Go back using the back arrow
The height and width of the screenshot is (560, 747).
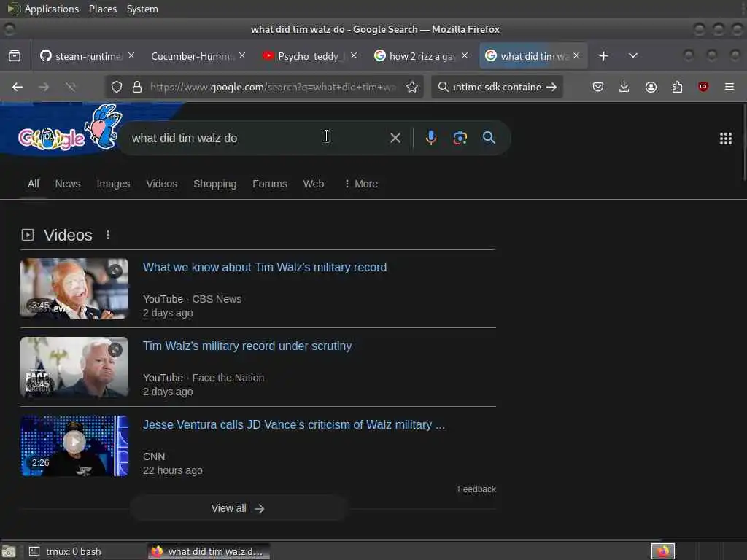click(x=18, y=87)
